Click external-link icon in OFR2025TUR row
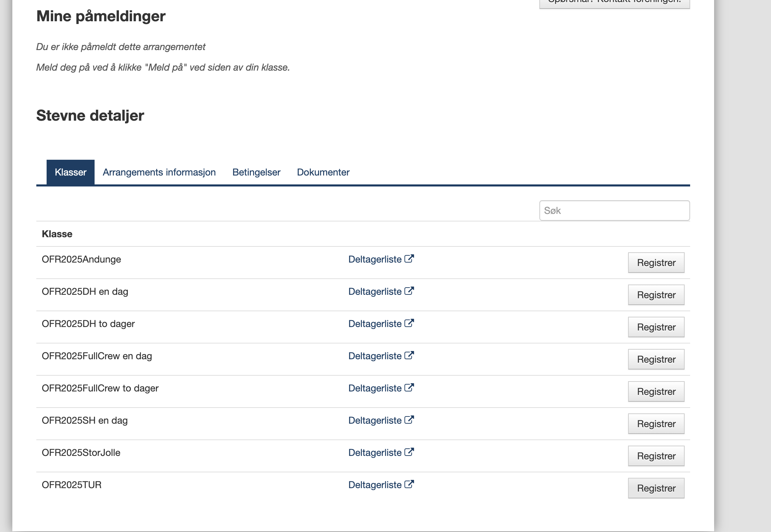This screenshot has width=771, height=532. (x=409, y=484)
